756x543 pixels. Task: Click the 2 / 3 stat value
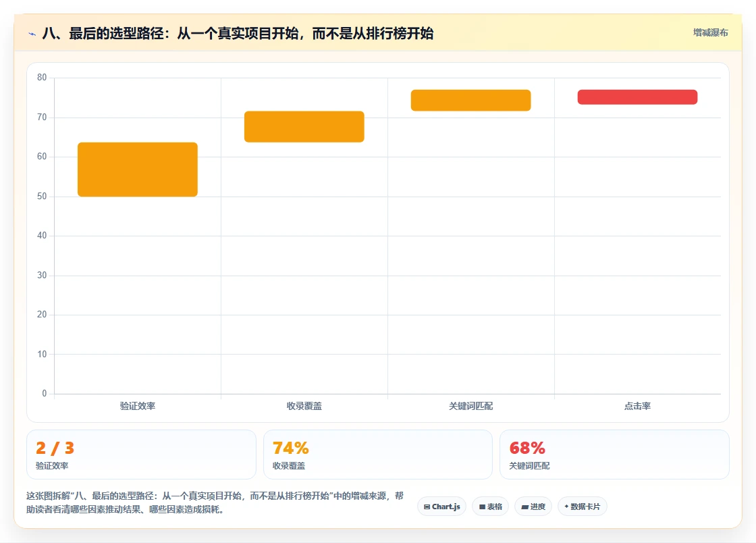[x=55, y=448]
